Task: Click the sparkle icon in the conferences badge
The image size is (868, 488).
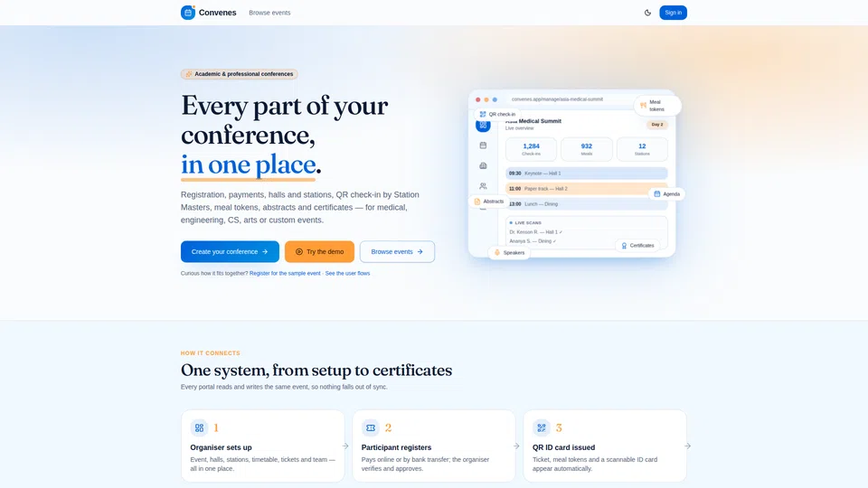Action: coord(189,74)
